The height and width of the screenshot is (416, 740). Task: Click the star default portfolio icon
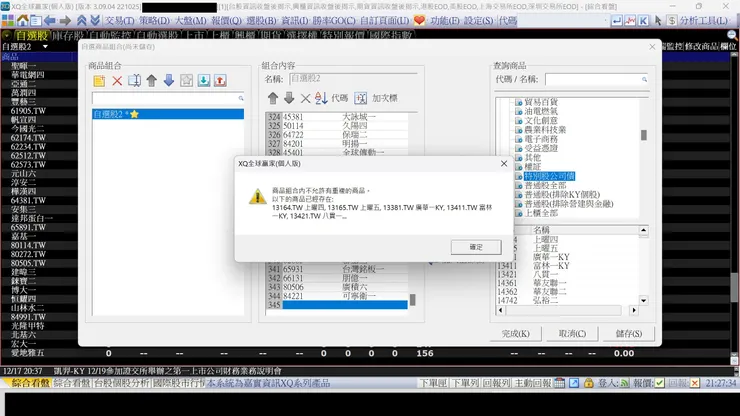[x=186, y=81]
